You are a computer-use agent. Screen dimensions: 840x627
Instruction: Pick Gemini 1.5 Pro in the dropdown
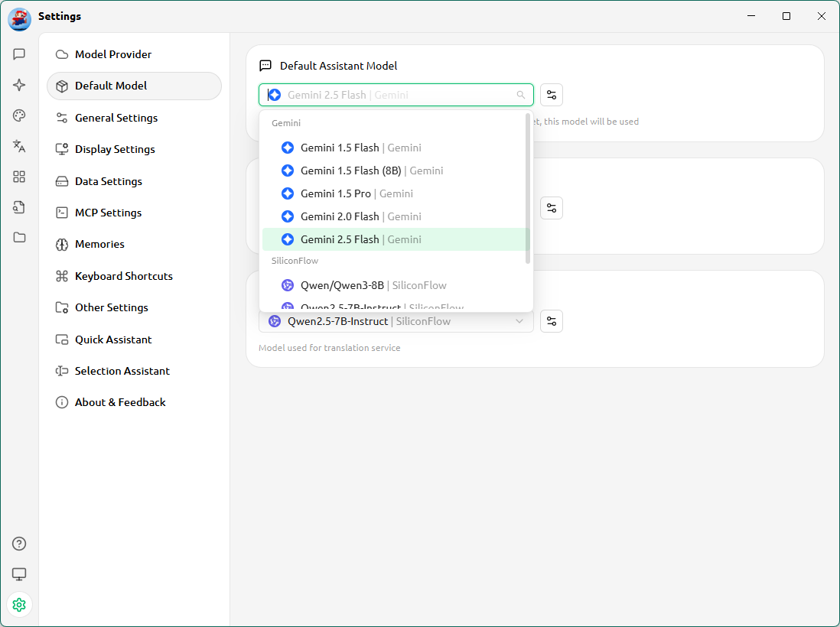pos(394,193)
